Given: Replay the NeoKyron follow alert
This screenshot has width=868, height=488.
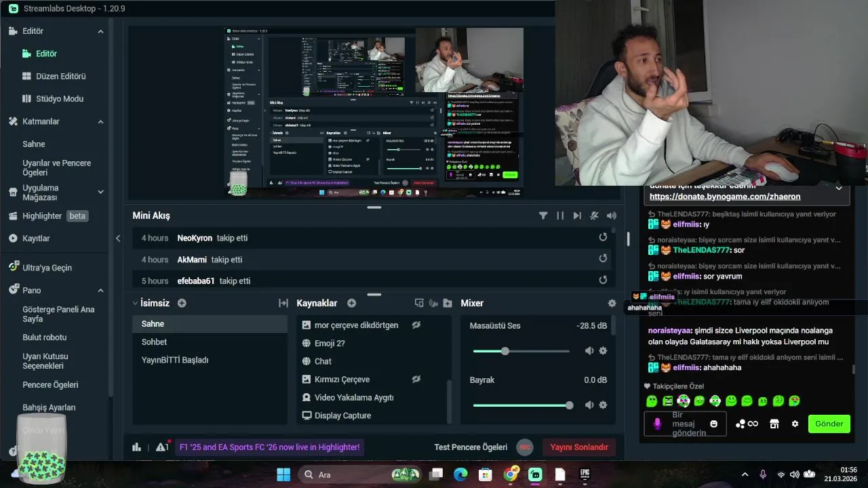Looking at the screenshot, I should [603, 237].
